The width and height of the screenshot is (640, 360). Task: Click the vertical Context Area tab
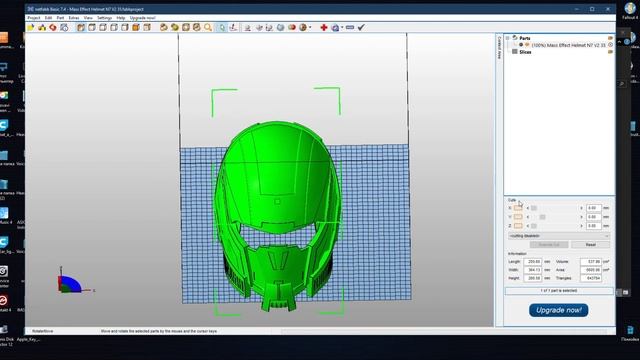coord(499,48)
